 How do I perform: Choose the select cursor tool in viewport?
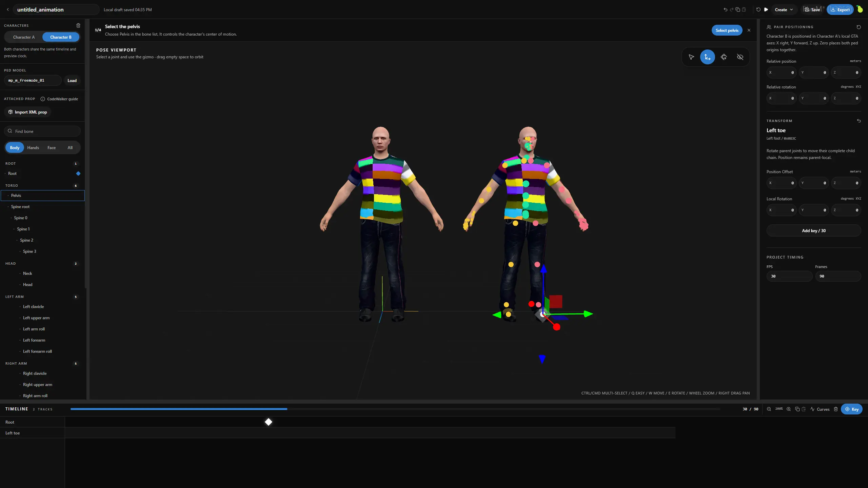pos(691,57)
